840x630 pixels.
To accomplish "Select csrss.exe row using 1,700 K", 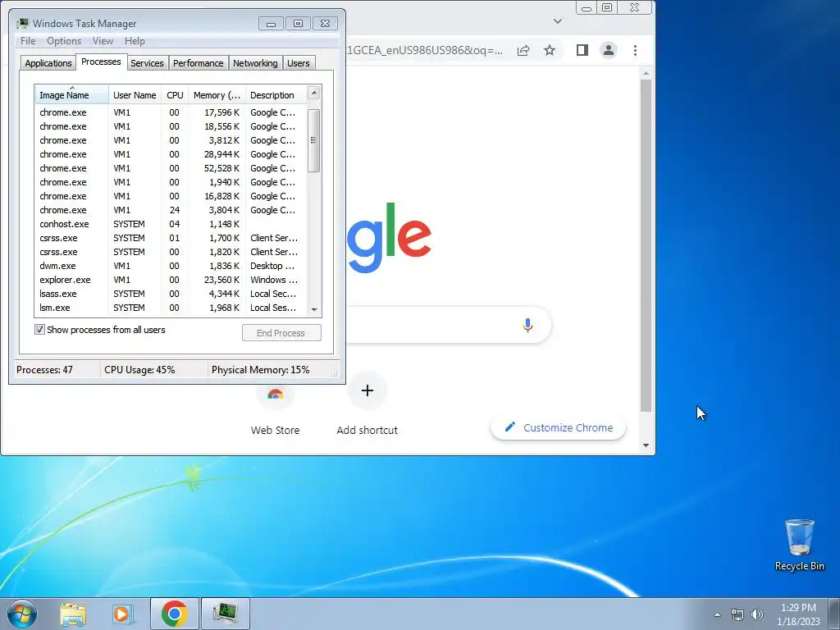I will [x=171, y=238].
